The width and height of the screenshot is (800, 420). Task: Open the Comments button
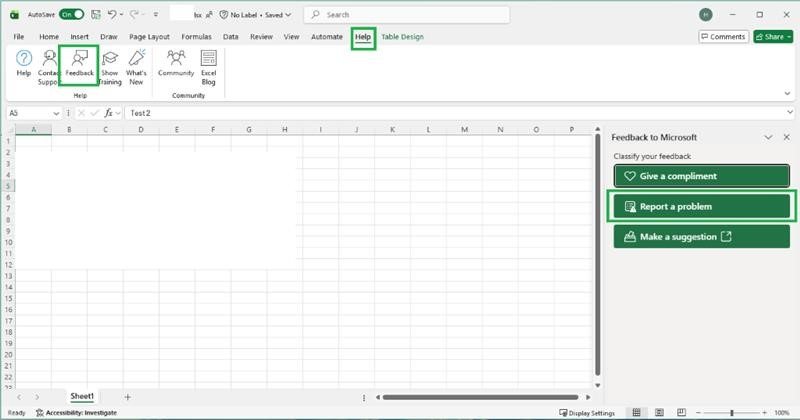[x=723, y=37]
